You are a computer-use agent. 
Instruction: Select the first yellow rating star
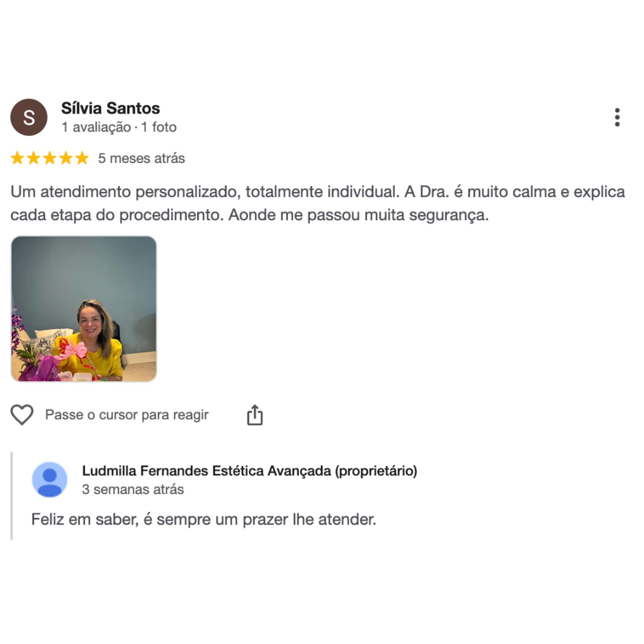coord(17,158)
